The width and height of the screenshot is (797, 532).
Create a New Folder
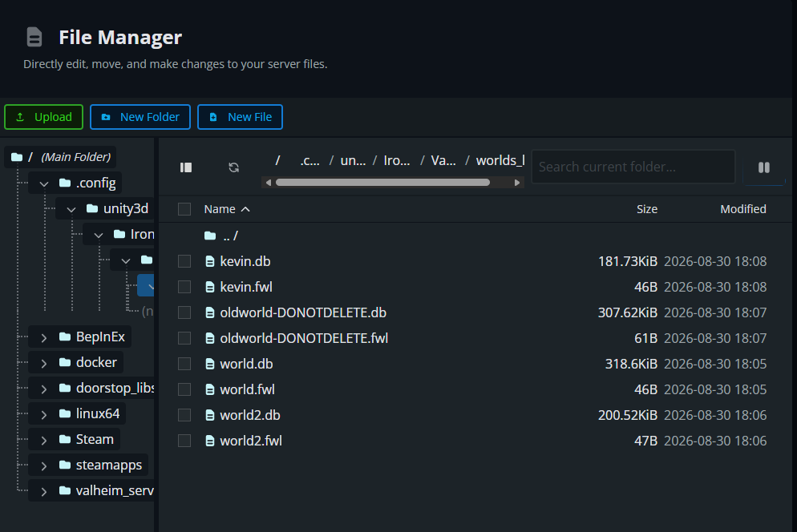(140, 117)
